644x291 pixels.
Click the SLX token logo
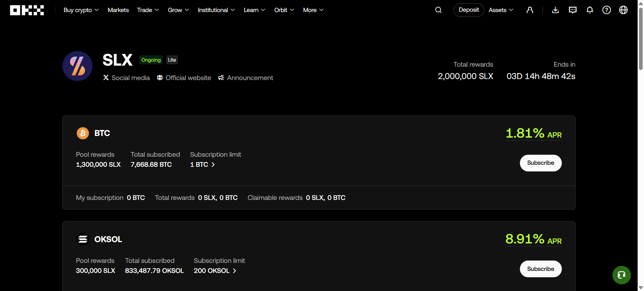77,66
